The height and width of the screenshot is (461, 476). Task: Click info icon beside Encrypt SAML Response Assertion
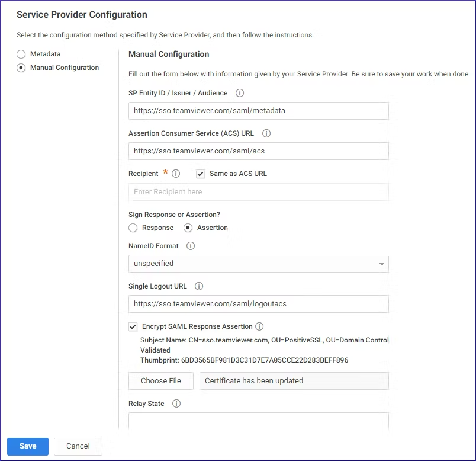(259, 326)
